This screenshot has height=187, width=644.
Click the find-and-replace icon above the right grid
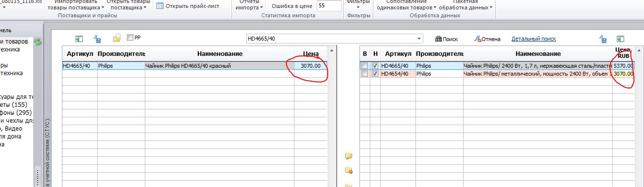click(603, 39)
